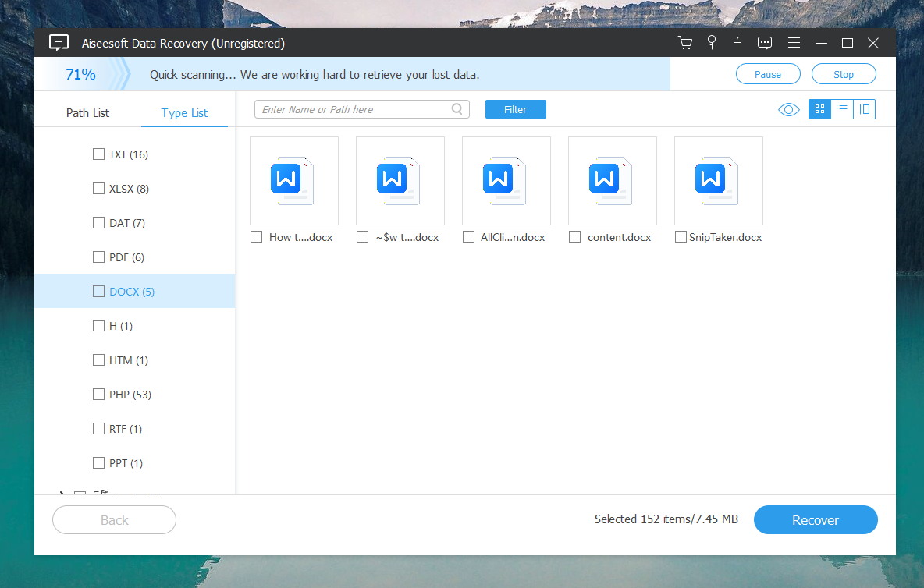The image size is (924, 588).
Task: Toggle the eye preview icon
Action: (789, 110)
